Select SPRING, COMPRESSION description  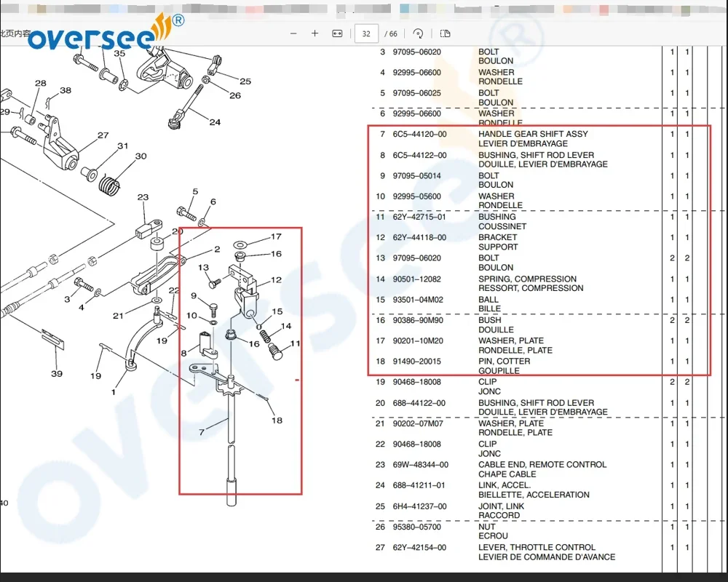(x=527, y=279)
